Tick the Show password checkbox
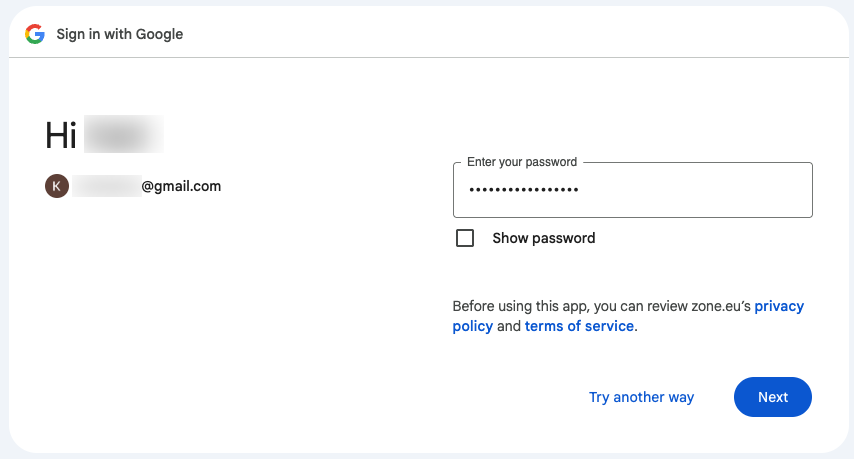854x459 pixels. [465, 238]
